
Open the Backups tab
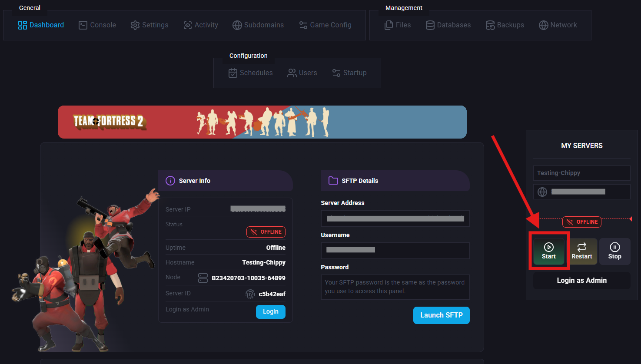pyautogui.click(x=505, y=25)
